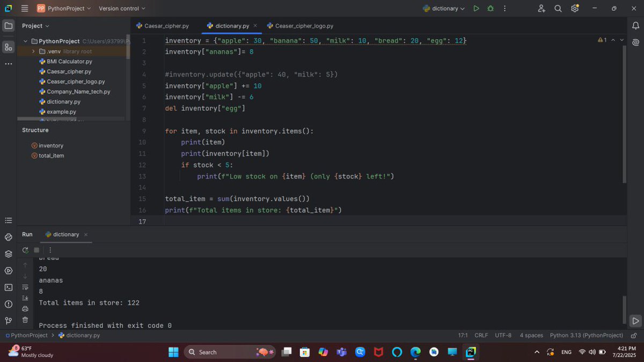The width and height of the screenshot is (644, 362).
Task: Run the dictionary configuration with the green play button
Action: 476,9
